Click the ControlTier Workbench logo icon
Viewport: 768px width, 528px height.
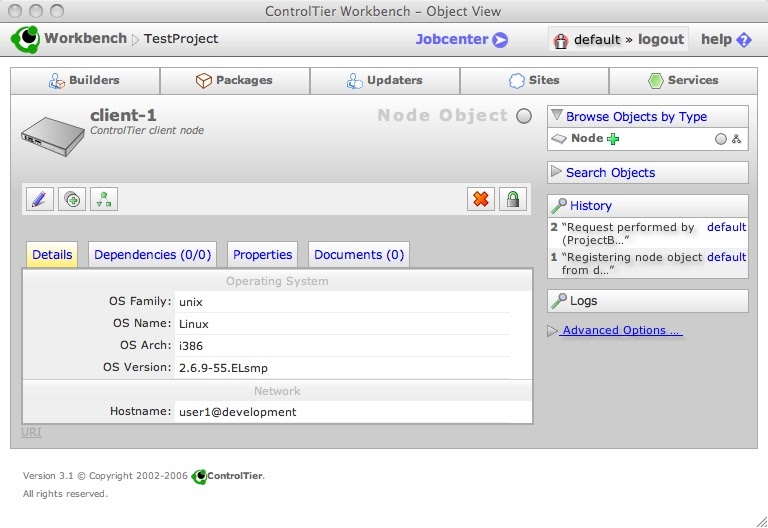(25, 39)
